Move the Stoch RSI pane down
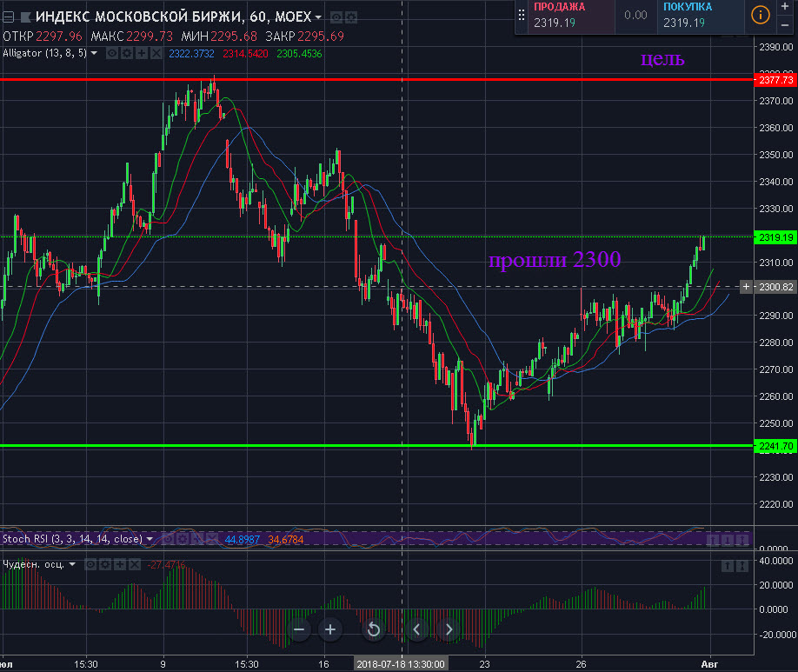This screenshot has height=672, width=798. 728,540
